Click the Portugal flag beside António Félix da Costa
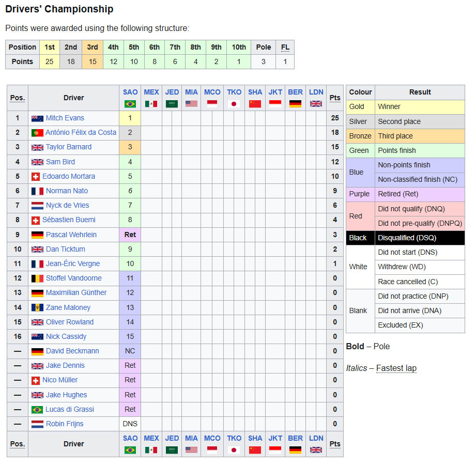 click(x=37, y=133)
